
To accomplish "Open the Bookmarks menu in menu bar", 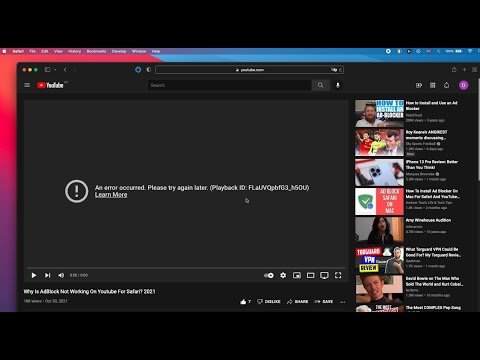I will click(x=96, y=51).
